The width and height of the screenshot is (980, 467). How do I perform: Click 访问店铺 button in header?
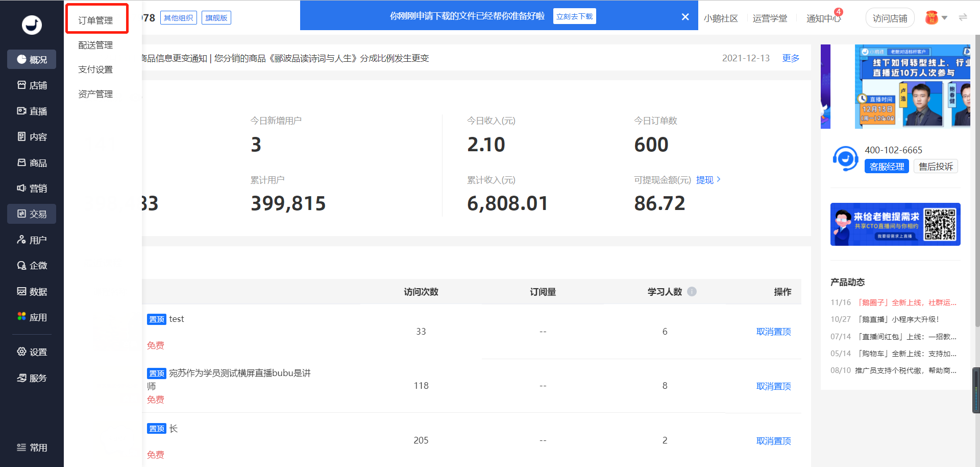(x=890, y=18)
